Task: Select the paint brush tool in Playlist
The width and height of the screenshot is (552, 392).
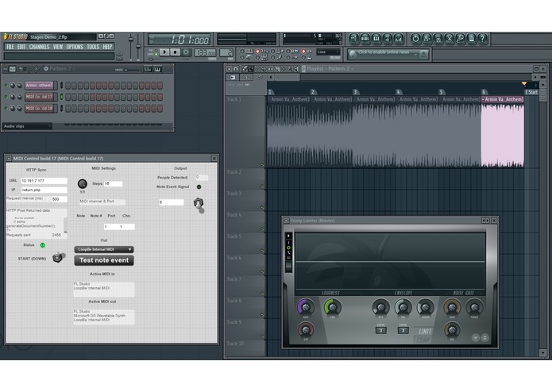Action: tap(251, 69)
